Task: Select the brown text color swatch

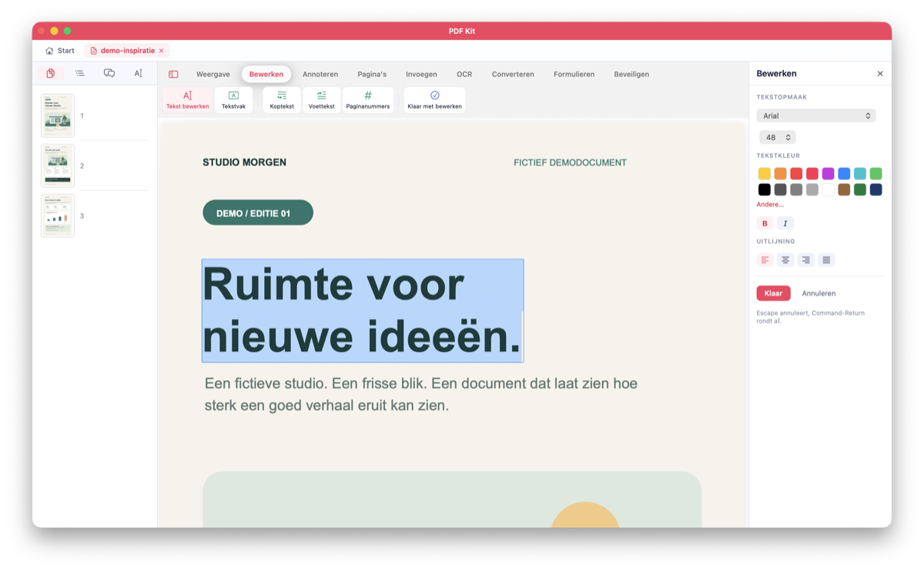Action: pos(844,189)
